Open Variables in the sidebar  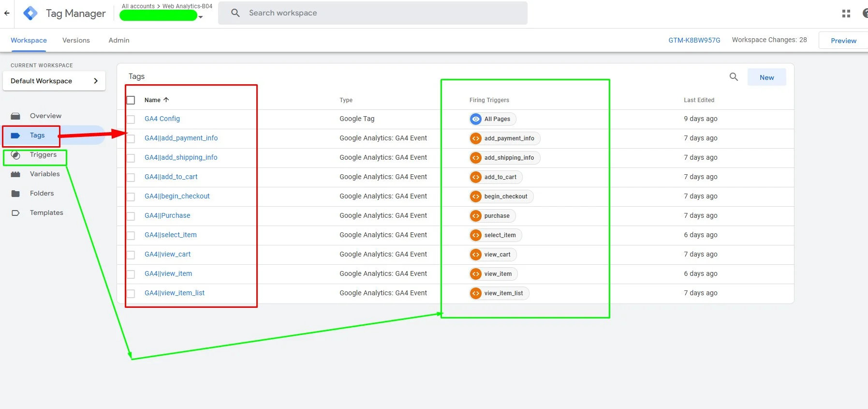click(x=45, y=174)
